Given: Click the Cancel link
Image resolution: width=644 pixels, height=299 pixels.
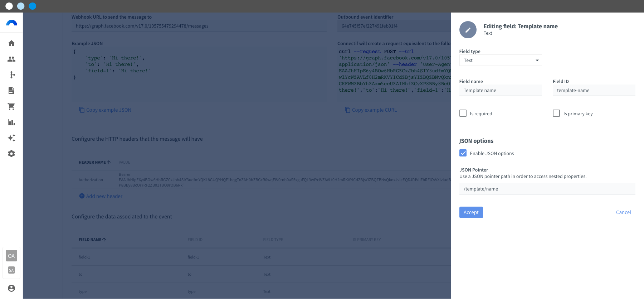Looking at the screenshot, I should (x=623, y=212).
